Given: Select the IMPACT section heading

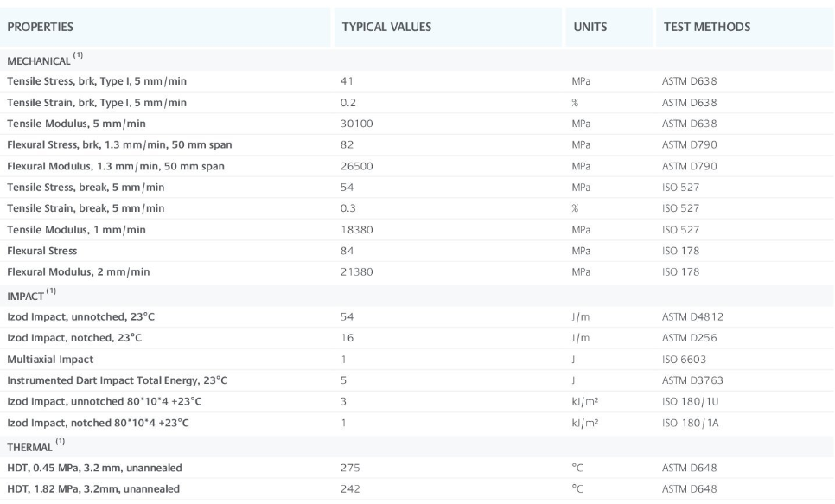Looking at the screenshot, I should 27,295.
